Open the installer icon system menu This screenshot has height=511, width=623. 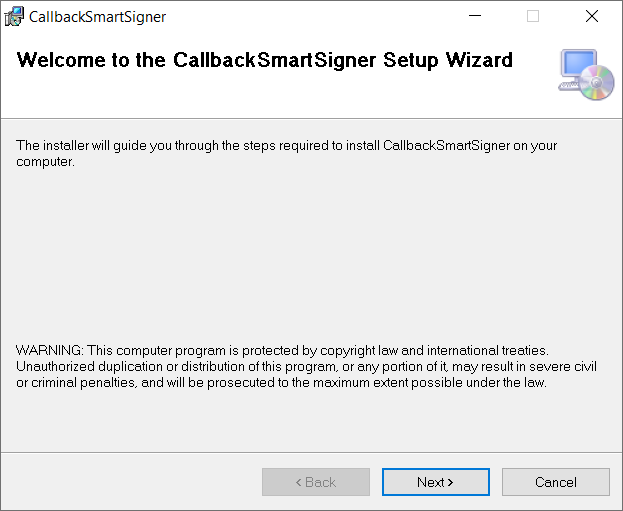pyautogui.click(x=14, y=16)
